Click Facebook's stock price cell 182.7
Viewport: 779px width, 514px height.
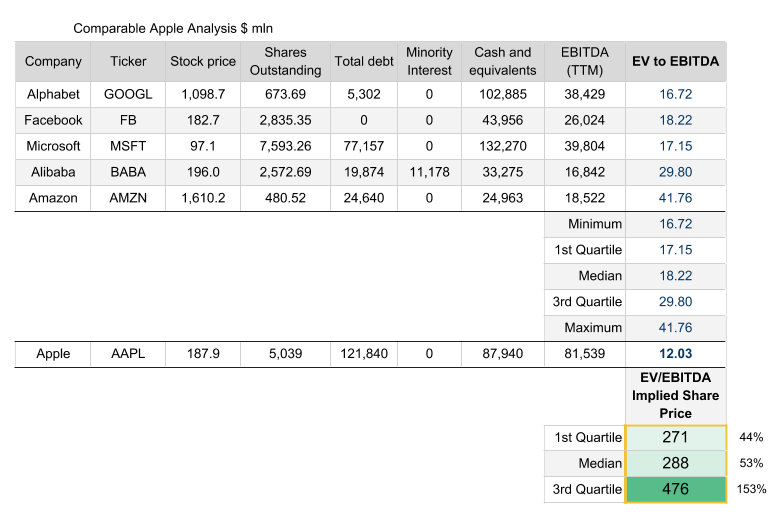203,120
